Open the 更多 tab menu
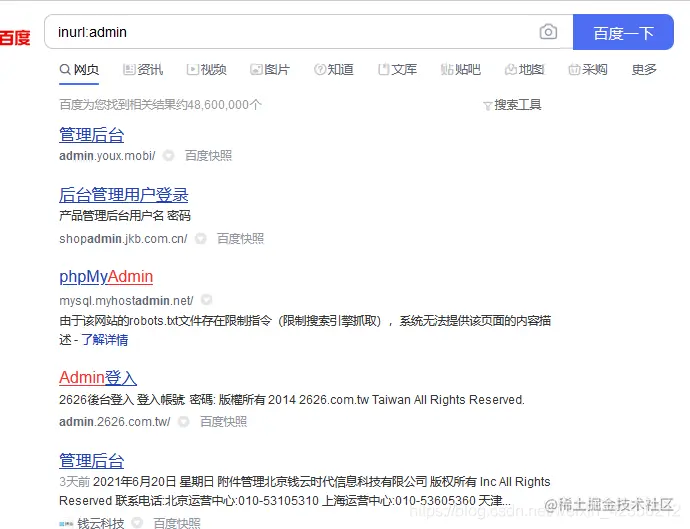 [x=644, y=69]
